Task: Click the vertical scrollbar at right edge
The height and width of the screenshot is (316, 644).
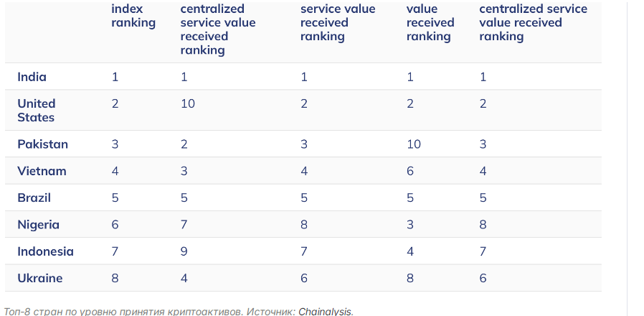Action: pyautogui.click(x=628, y=158)
